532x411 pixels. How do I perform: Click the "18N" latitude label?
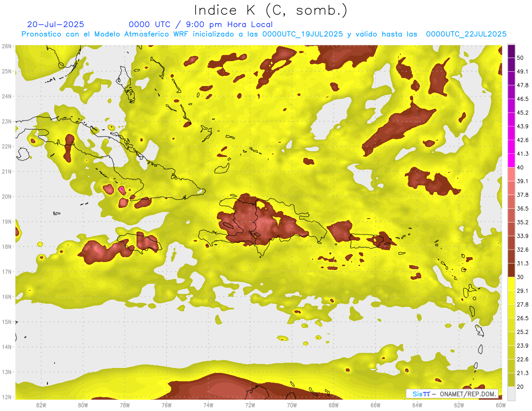[6, 247]
